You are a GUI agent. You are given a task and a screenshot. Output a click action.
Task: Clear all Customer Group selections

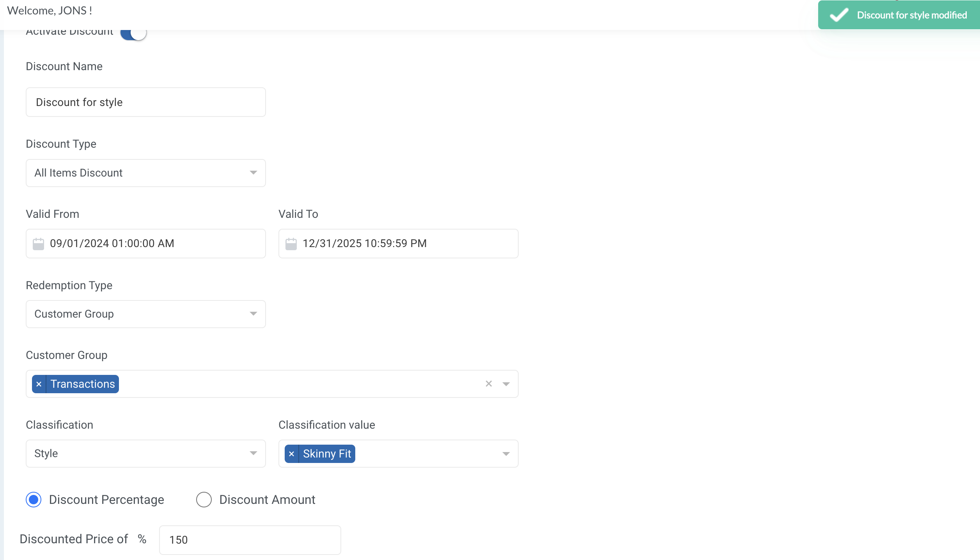pyautogui.click(x=489, y=384)
